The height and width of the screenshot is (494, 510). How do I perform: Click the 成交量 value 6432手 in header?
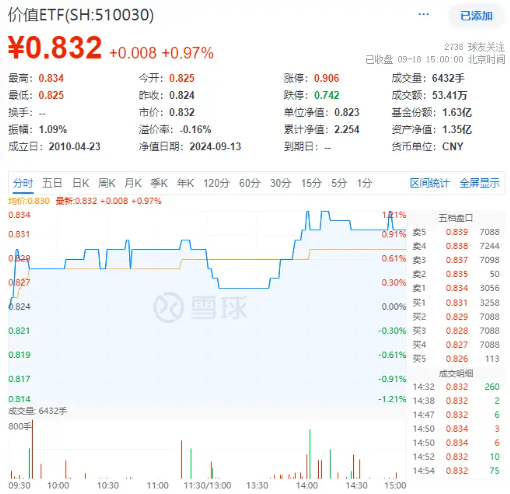448,78
